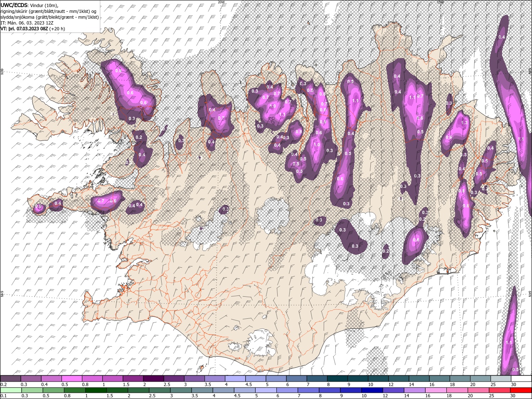
Task: Click bottom legend swatch between 10 and 12
Action: pyautogui.click(x=372, y=390)
